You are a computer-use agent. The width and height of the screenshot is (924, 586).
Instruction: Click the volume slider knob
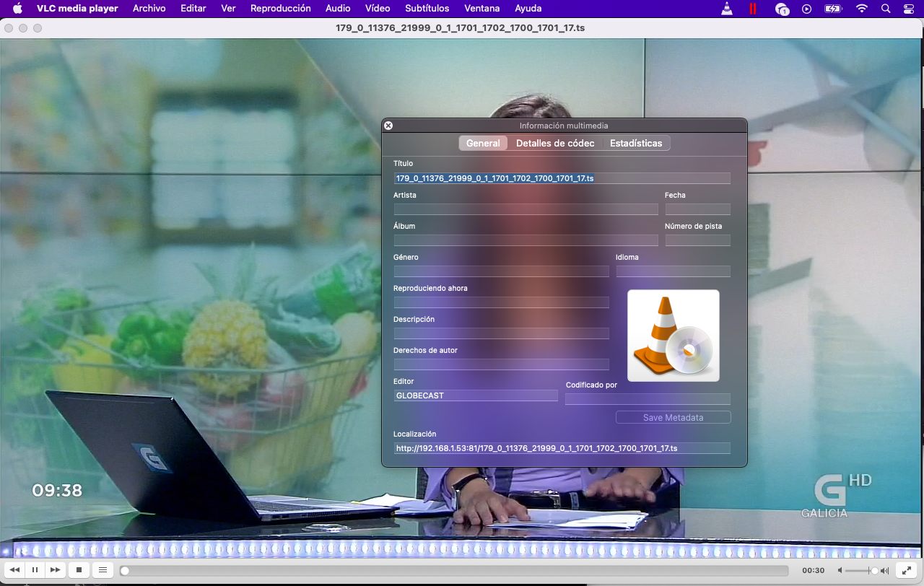pos(874,570)
